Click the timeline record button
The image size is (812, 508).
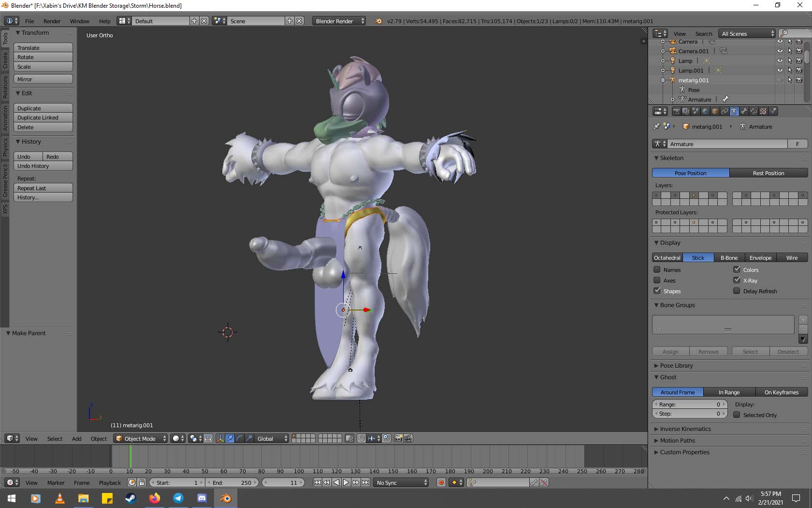pos(441,482)
